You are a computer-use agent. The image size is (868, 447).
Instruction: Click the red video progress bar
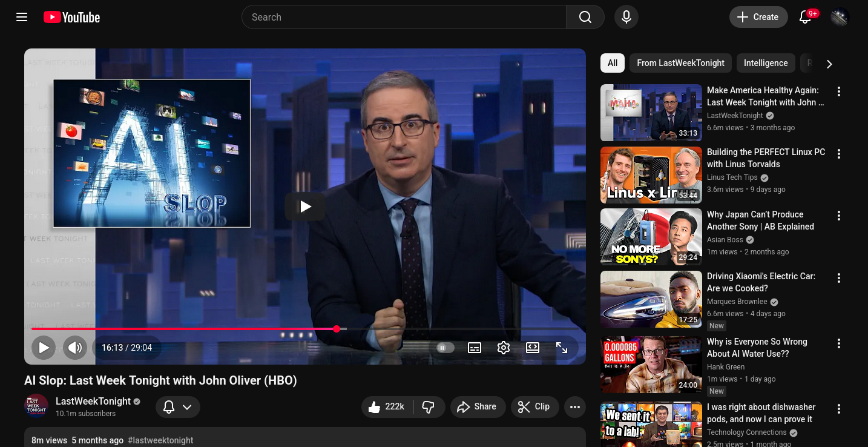point(182,329)
